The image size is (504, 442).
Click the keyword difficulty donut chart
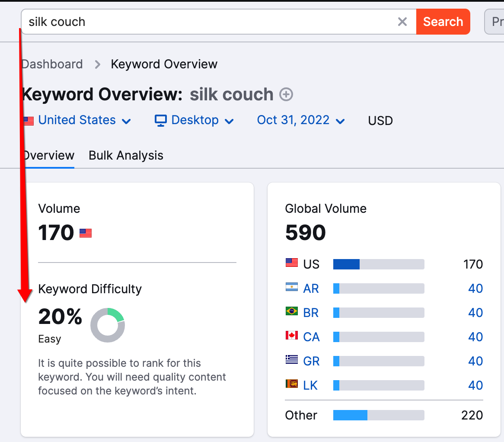(x=108, y=325)
